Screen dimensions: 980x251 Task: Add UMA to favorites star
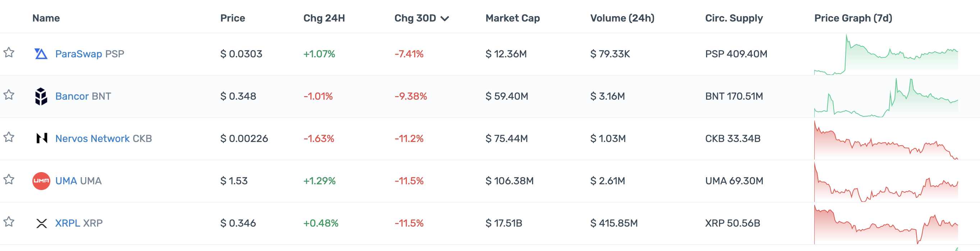[9, 179]
